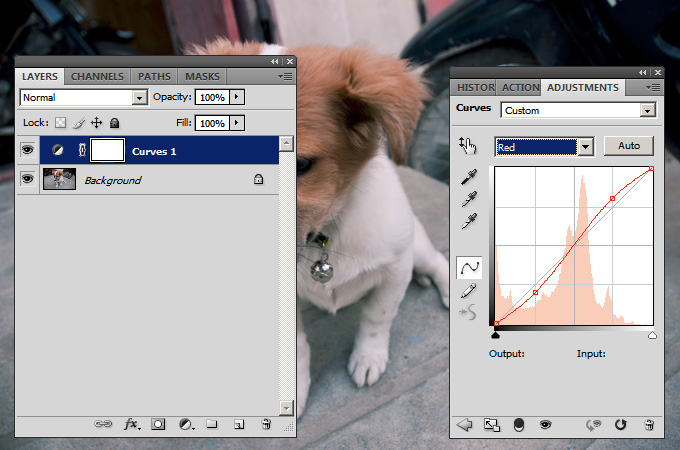This screenshot has height=450, width=680.
Task: Switch to the Channels tab
Action: tap(97, 76)
